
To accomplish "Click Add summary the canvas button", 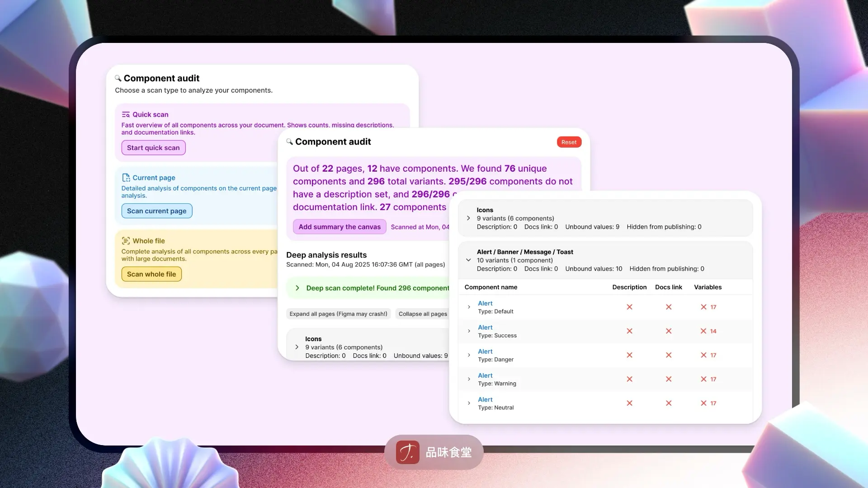I will [340, 227].
